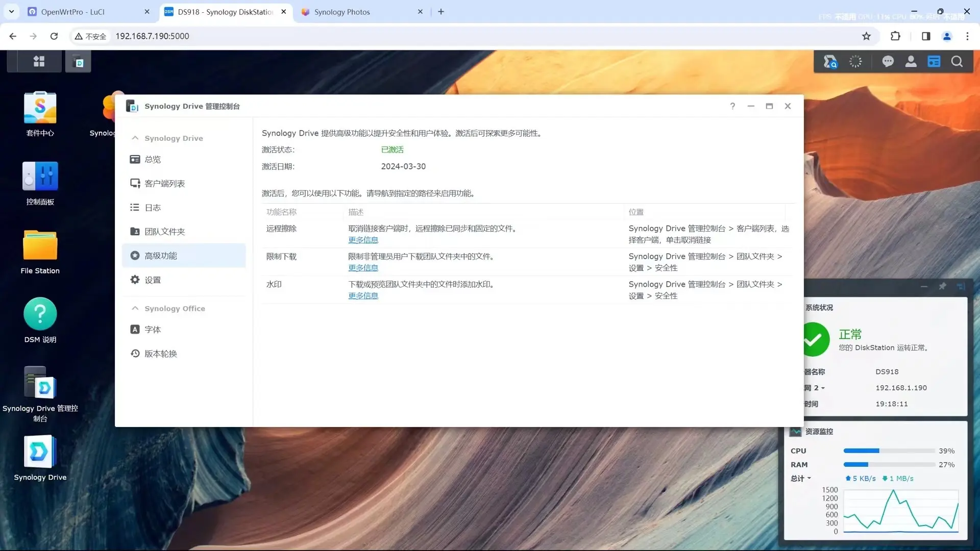
Task: Open a new browser tab
Action: (x=441, y=11)
